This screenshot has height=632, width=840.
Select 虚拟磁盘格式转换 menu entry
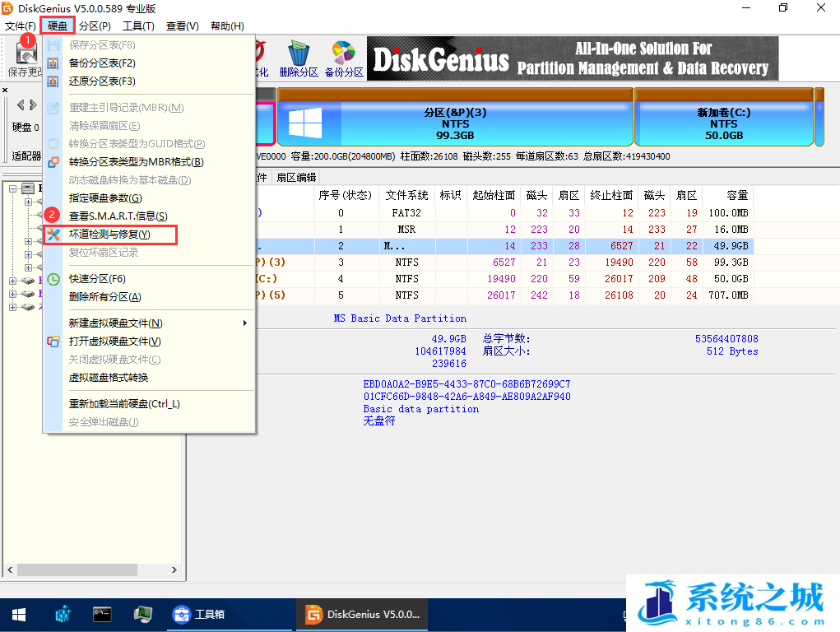[x=149, y=378]
